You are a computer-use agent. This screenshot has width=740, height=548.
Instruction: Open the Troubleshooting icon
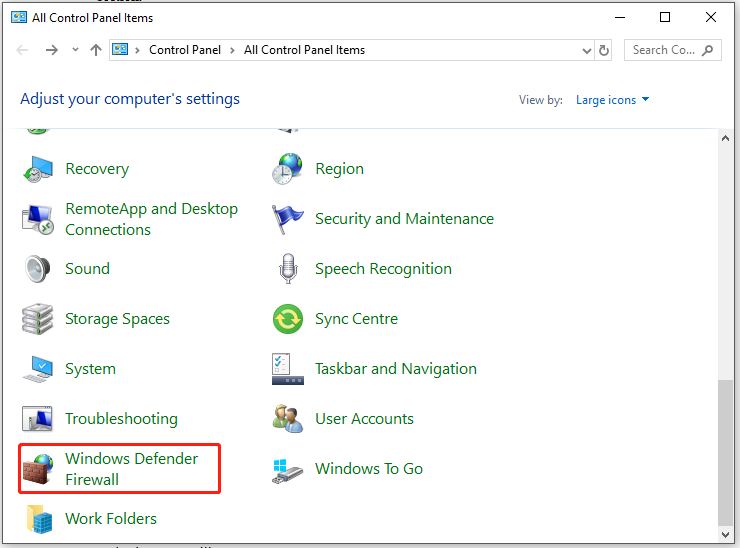38,419
